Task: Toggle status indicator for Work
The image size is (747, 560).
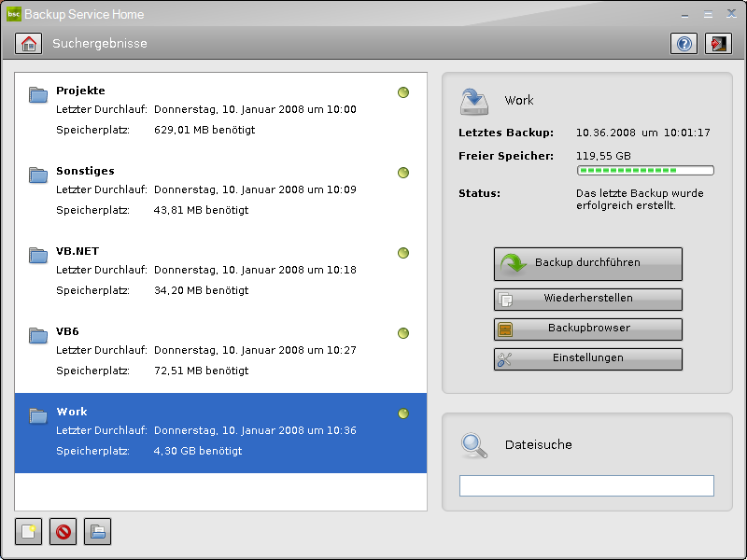Action: 403,413
